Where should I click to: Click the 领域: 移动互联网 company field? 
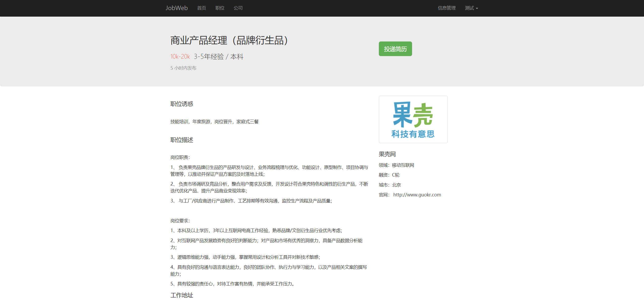[x=396, y=165]
